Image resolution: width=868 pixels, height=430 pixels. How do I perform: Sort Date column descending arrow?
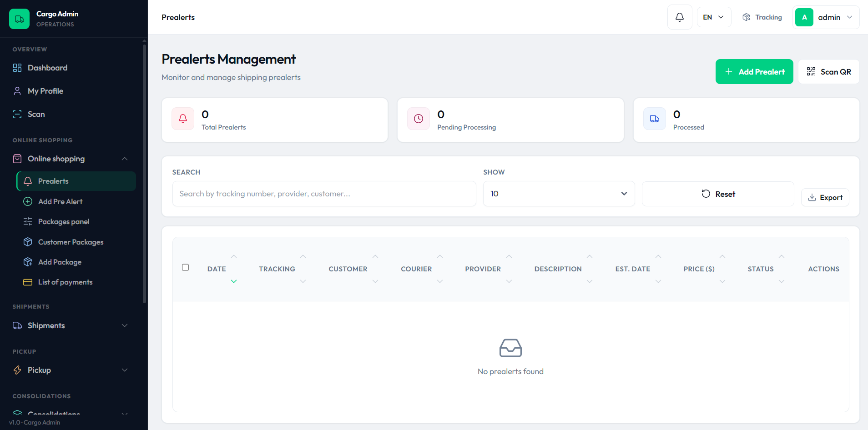[234, 281]
